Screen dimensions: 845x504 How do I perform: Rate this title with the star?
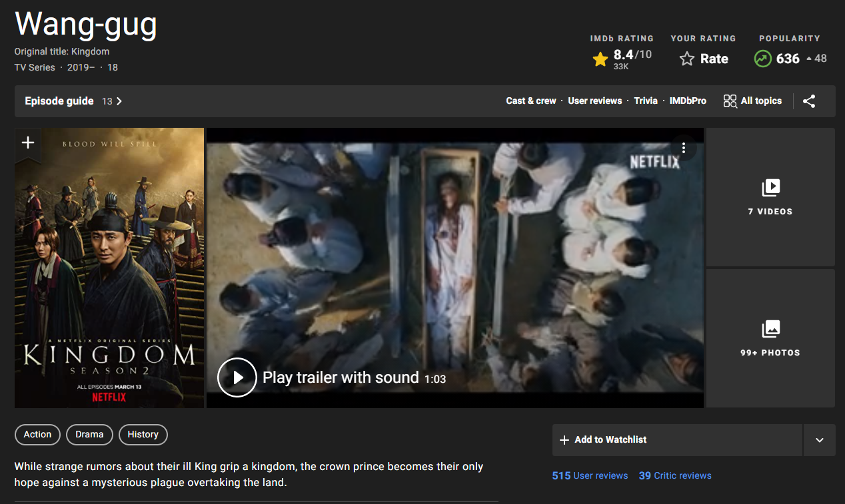(686, 59)
